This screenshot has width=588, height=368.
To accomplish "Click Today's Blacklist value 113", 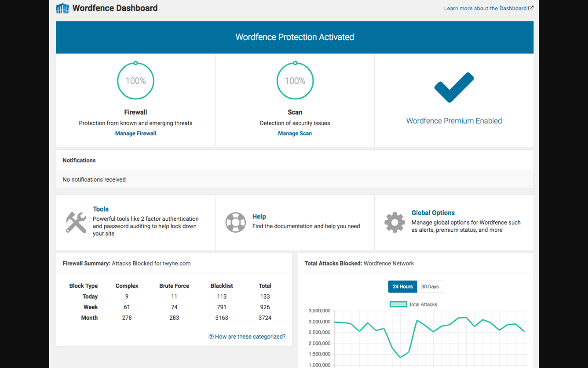I will (x=222, y=297).
